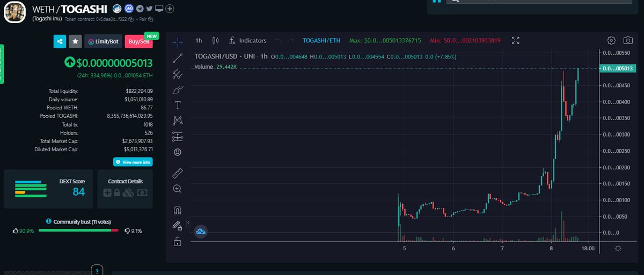Collapse the drawing toolbar with arrow

point(188,222)
